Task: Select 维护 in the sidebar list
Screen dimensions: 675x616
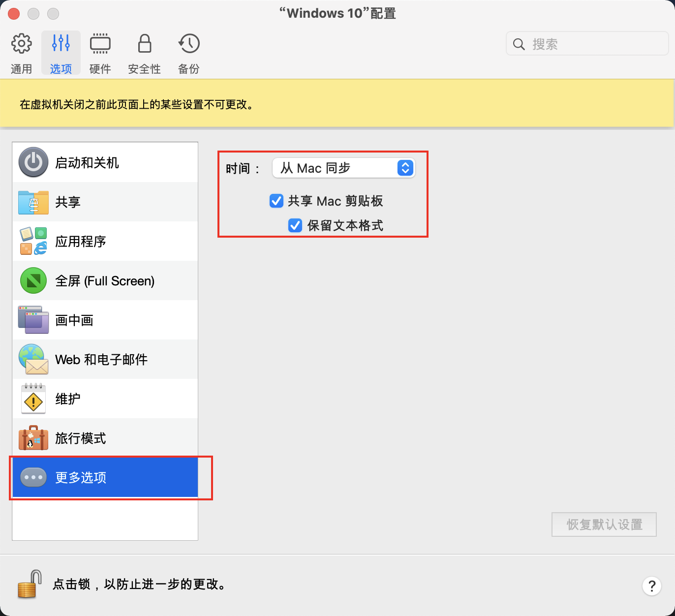Action: 105,399
